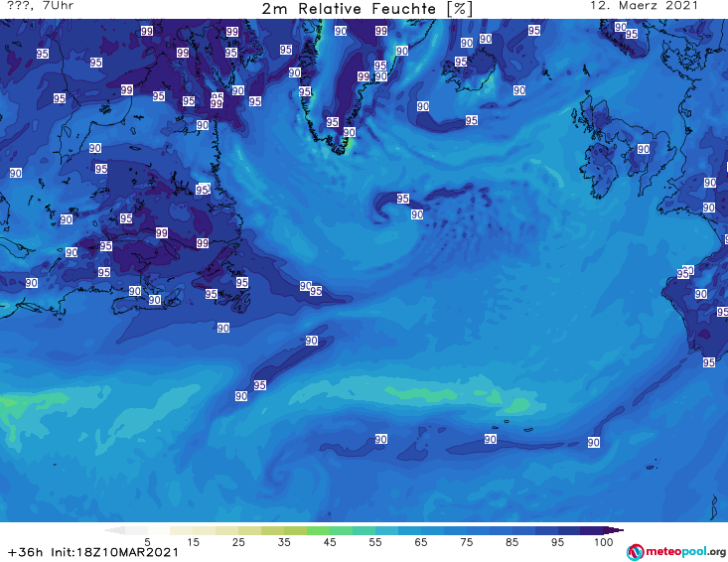
Task: Pick the pale gray arrow at legend's low end
Action: coord(114,530)
